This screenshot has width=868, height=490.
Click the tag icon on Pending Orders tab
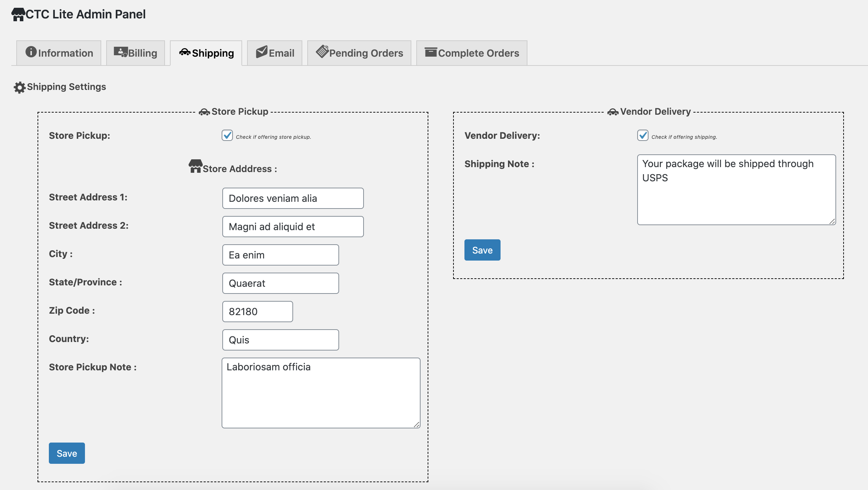click(322, 51)
